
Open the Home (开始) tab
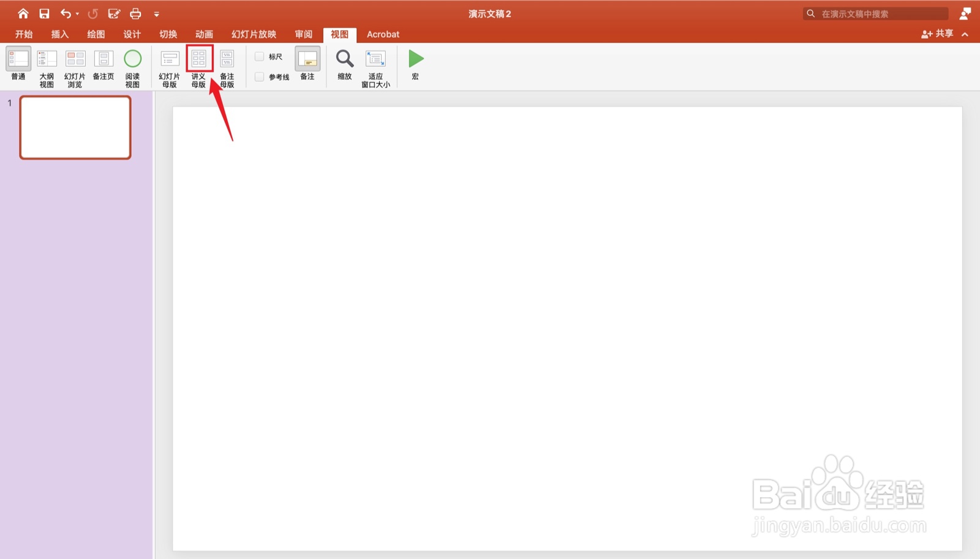pyautogui.click(x=24, y=34)
